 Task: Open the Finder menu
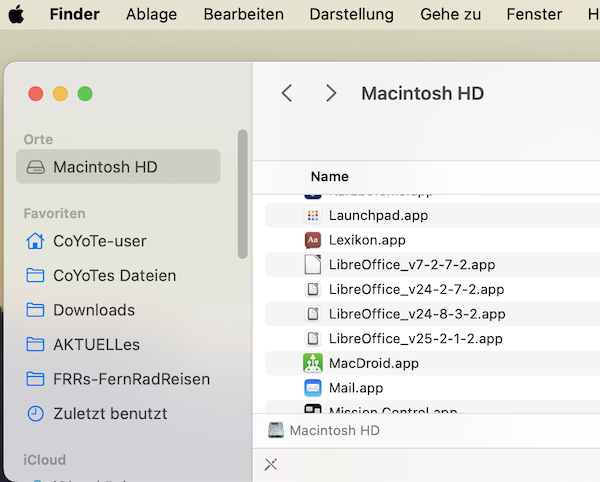click(75, 15)
